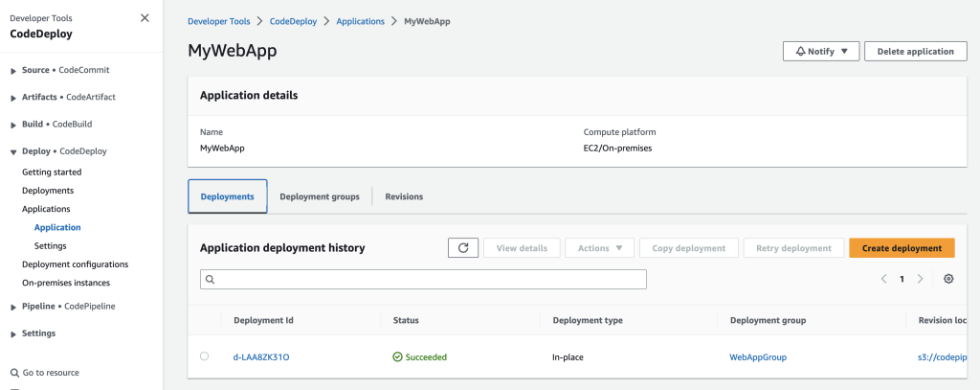Switch to the Deployment groups tab
The image size is (980, 390).
pyautogui.click(x=320, y=196)
